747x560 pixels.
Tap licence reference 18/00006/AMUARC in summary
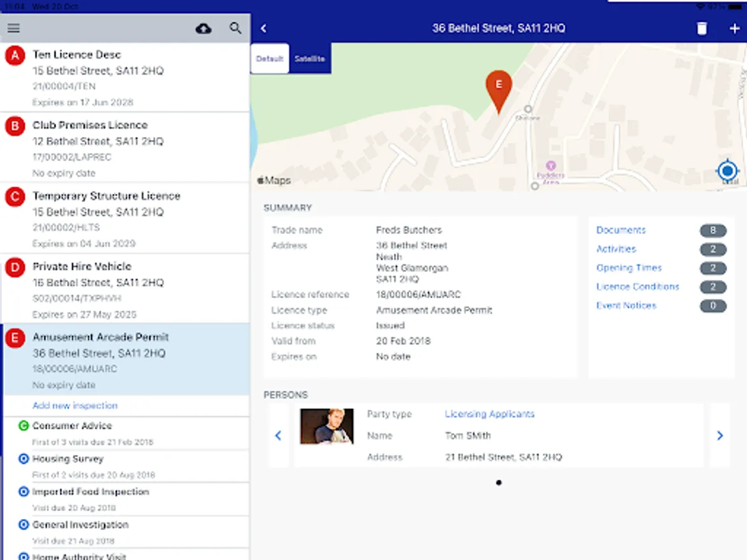pyautogui.click(x=418, y=295)
